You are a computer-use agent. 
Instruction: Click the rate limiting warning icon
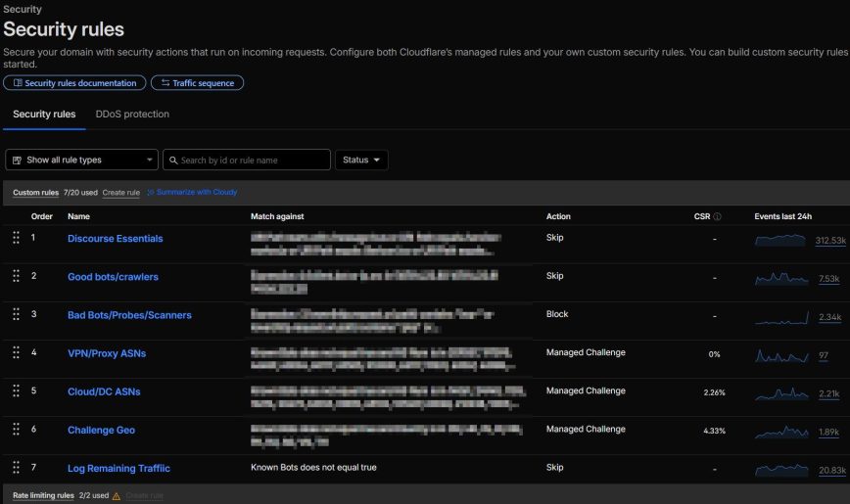point(117,496)
